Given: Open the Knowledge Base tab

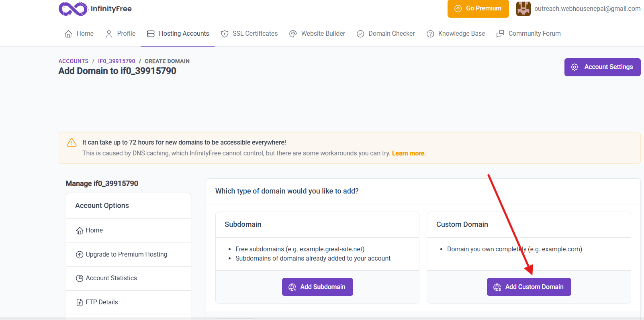Looking at the screenshot, I should click(x=456, y=34).
